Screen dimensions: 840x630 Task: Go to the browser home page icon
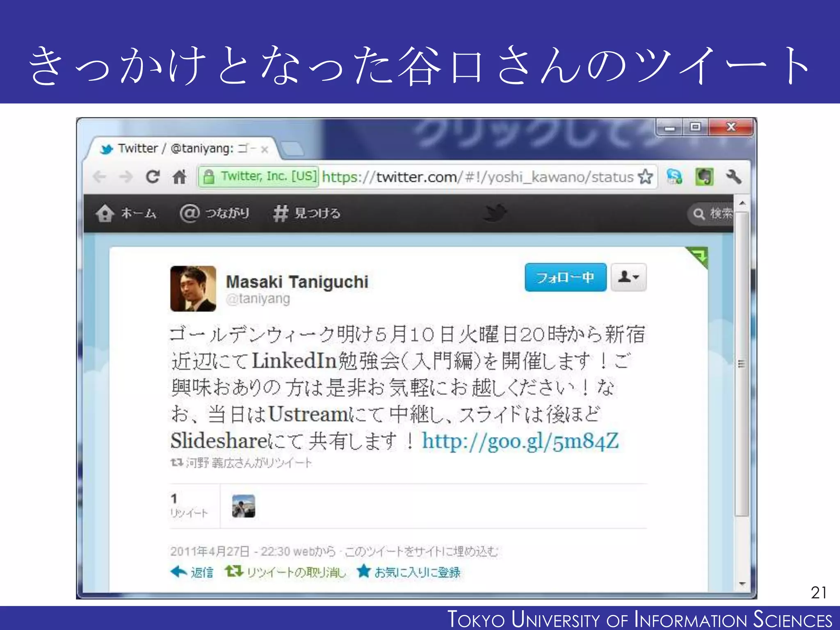(180, 177)
